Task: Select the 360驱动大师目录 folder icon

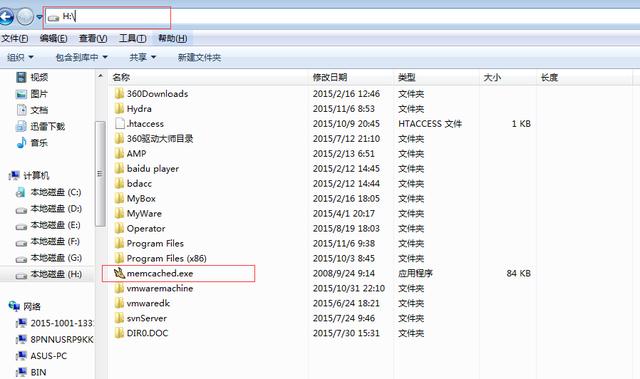Action: point(119,139)
